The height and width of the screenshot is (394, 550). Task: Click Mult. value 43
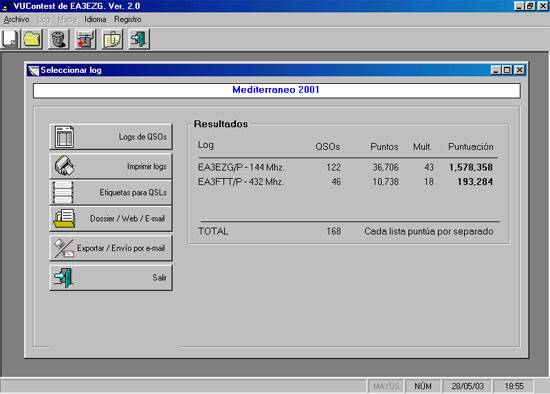pyautogui.click(x=429, y=167)
